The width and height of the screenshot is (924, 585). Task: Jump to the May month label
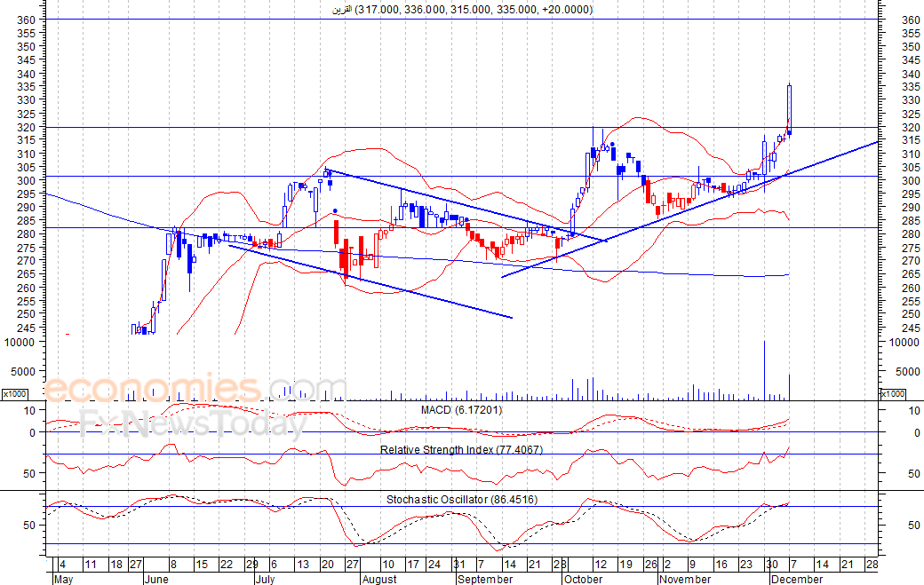click(x=63, y=579)
